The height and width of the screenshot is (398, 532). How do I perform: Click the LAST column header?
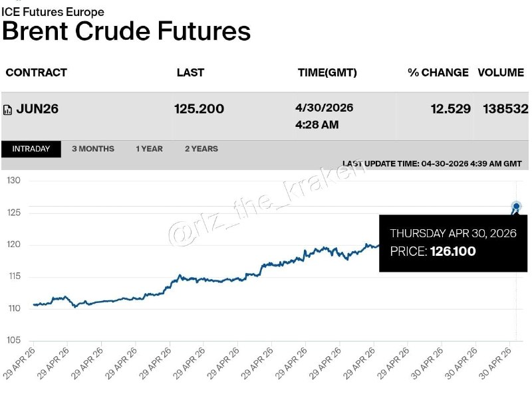pyautogui.click(x=190, y=73)
